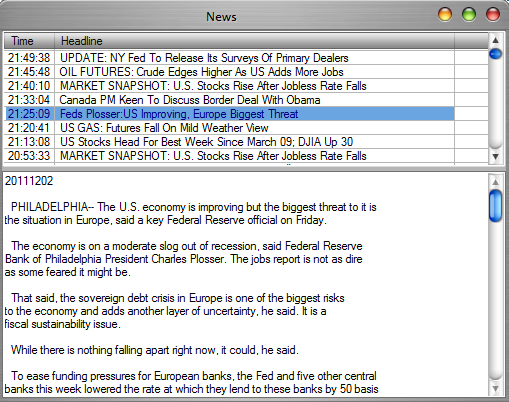
Task: Sort by the Time column header
Action: tap(29, 41)
